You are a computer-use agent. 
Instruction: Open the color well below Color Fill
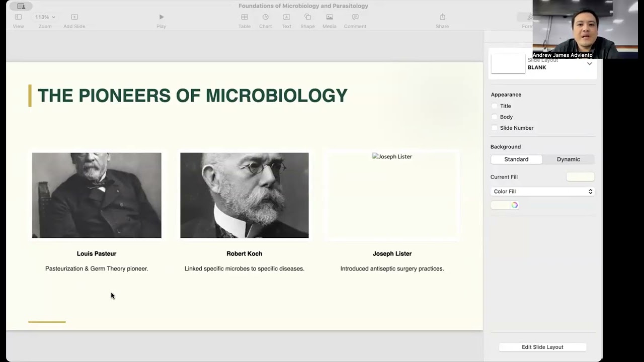pyautogui.click(x=500, y=205)
